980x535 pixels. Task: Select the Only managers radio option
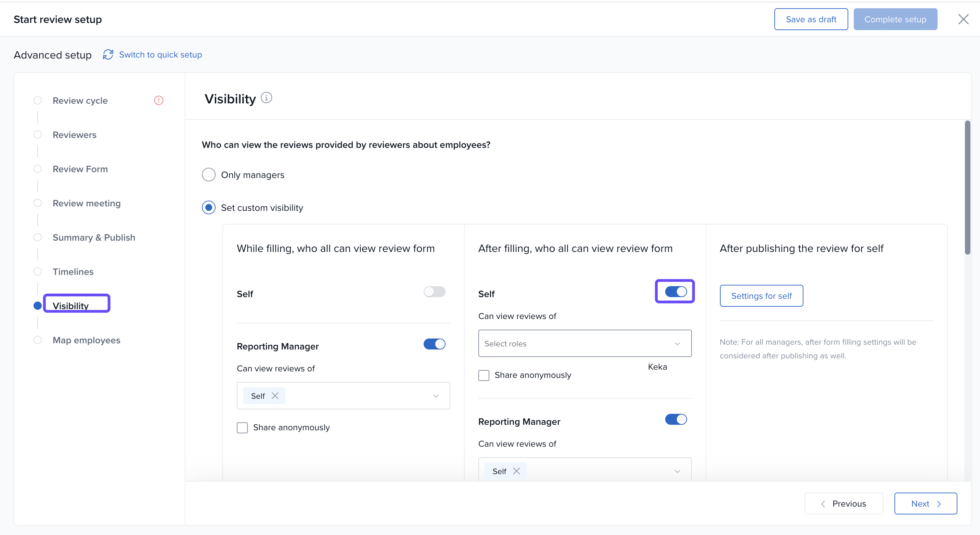pyautogui.click(x=208, y=175)
